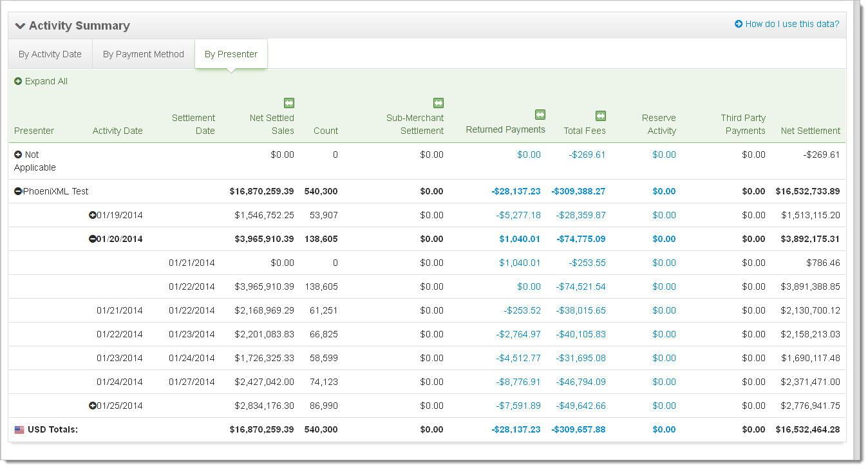Expand the Net Settled Sales column icon
The image size is (868, 468).
[289, 103]
